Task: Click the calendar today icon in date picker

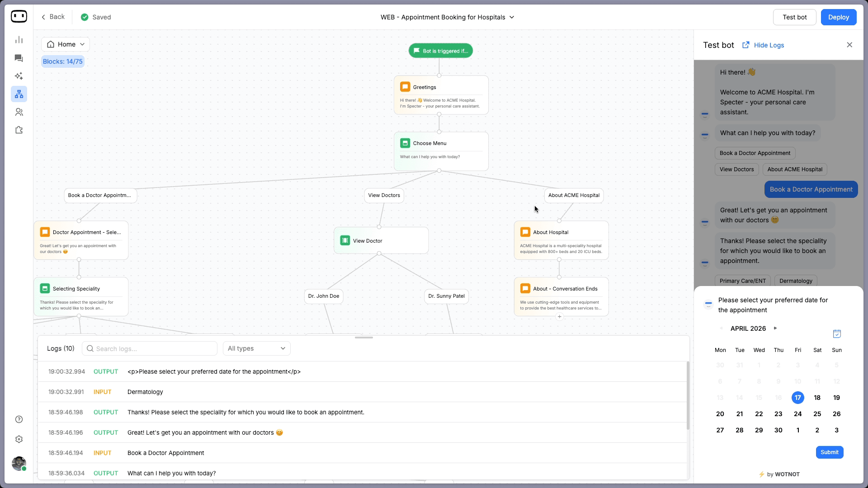Action: [837, 334]
